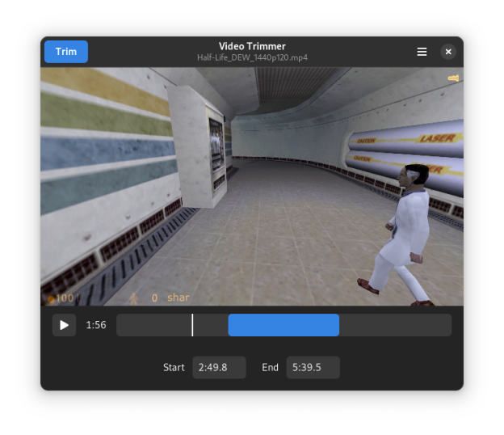Click the health icon beside 100 in the video HUD
The height and width of the screenshot is (435, 504).
coord(50,298)
